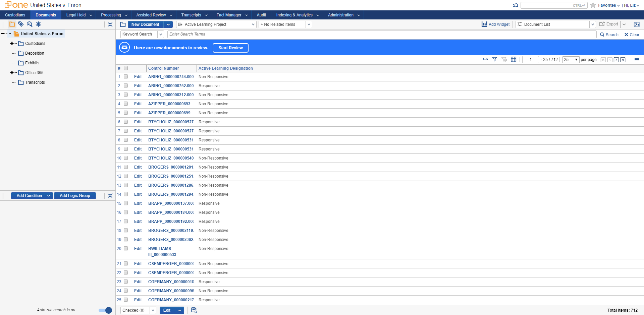This screenshot has height=315, width=644.
Task: Click the Start Review button
Action: point(230,48)
